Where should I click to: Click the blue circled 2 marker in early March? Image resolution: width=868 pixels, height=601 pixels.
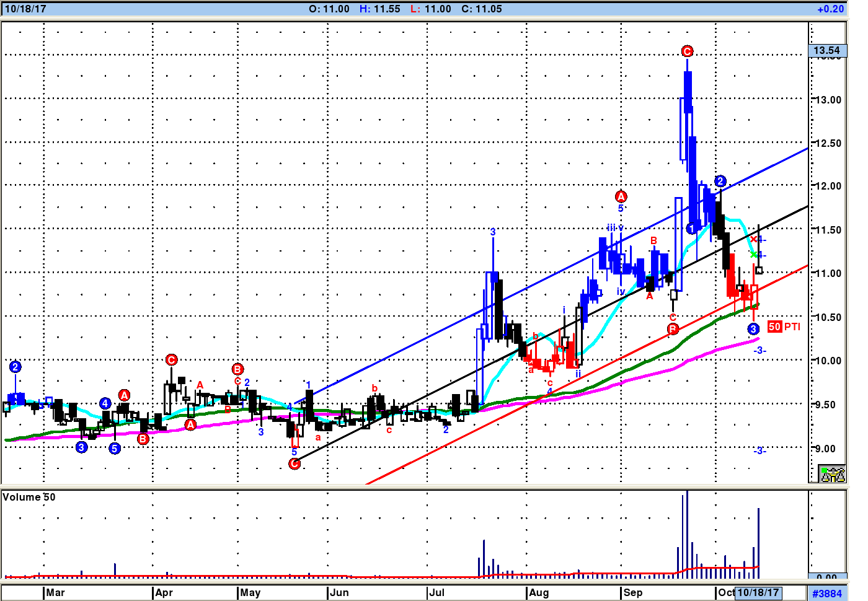click(x=15, y=367)
